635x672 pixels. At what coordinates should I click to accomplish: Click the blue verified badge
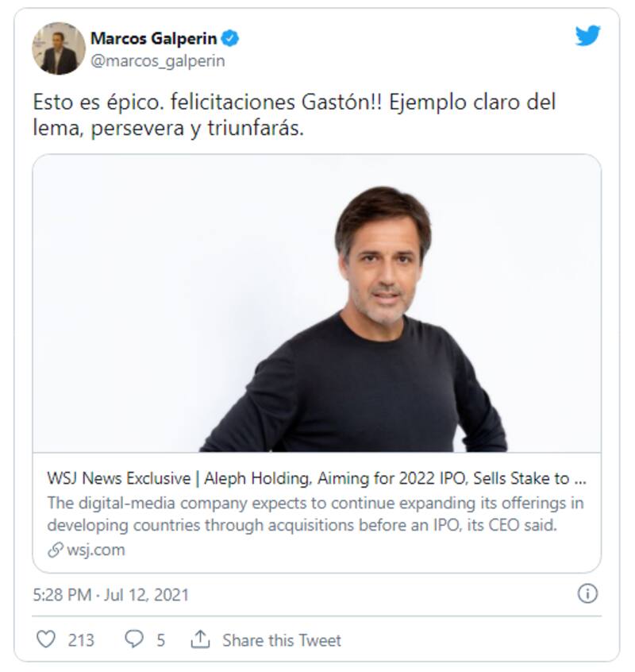230,38
